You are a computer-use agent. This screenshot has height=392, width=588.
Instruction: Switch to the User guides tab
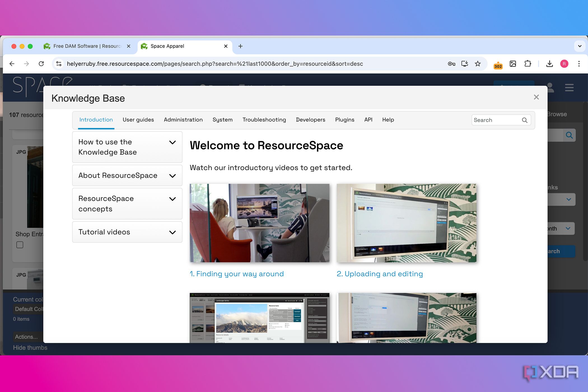[138, 120]
